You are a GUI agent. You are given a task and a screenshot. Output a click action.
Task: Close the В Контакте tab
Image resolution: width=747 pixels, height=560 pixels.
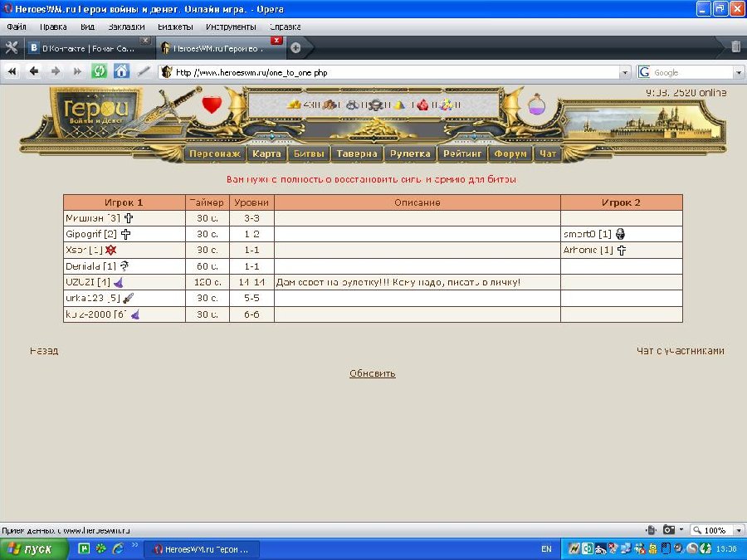click(145, 40)
